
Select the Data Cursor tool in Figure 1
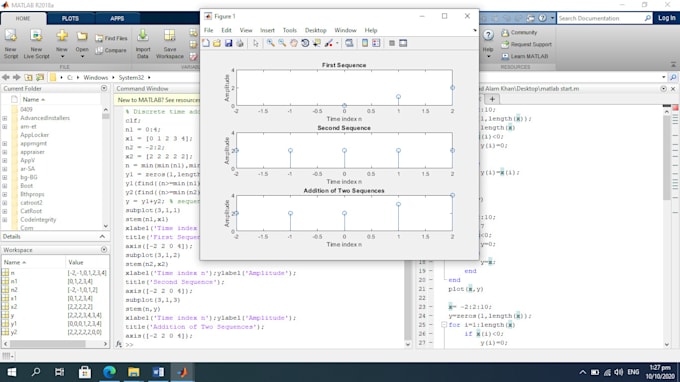[317, 43]
